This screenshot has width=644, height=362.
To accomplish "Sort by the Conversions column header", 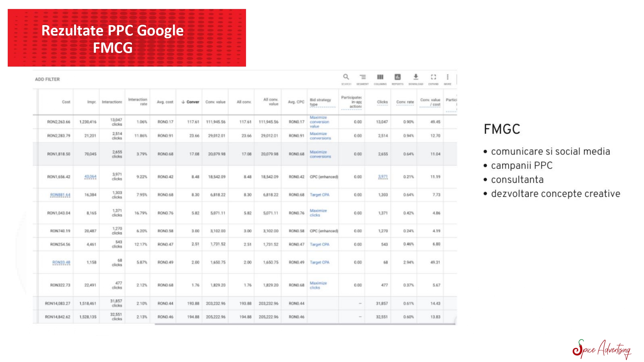I will [x=191, y=102].
